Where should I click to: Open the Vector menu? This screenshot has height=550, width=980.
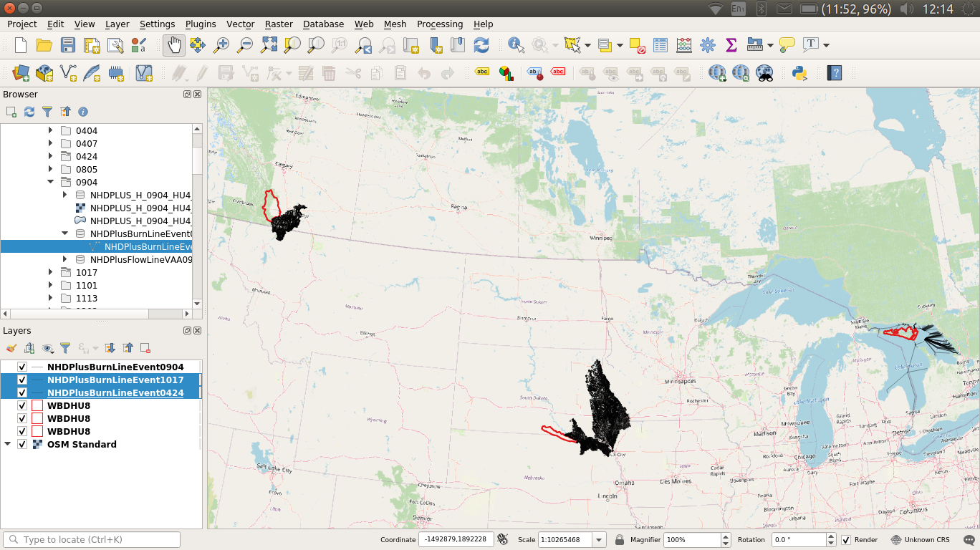[241, 24]
